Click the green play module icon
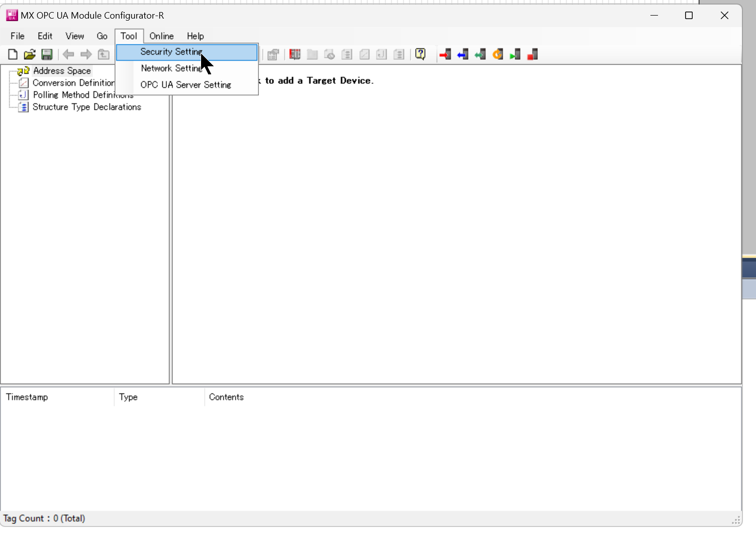Screen dimensions: 756x537 pos(515,54)
